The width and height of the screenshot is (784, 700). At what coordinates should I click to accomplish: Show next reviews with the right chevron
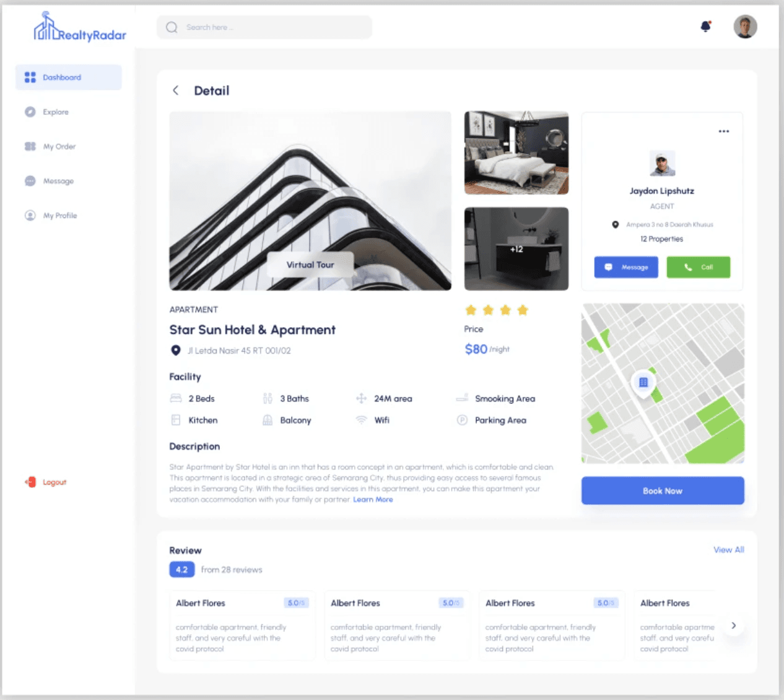click(x=733, y=626)
